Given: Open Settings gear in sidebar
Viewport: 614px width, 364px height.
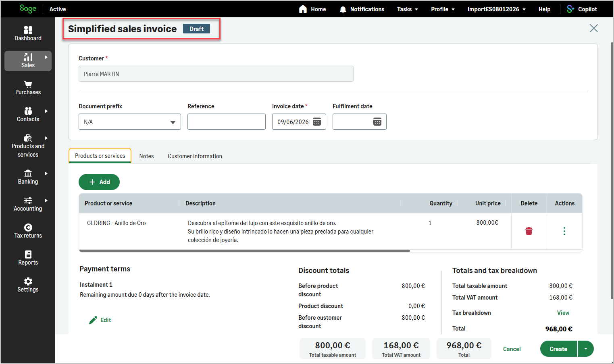Looking at the screenshot, I should tap(28, 285).
